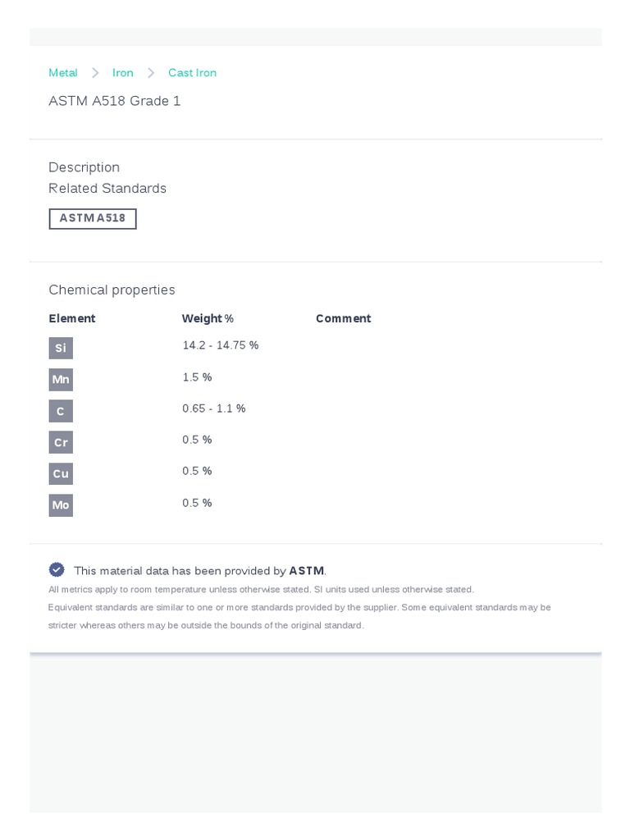
Task: Go to the Iron breadcrumb category
Action: coord(123,73)
